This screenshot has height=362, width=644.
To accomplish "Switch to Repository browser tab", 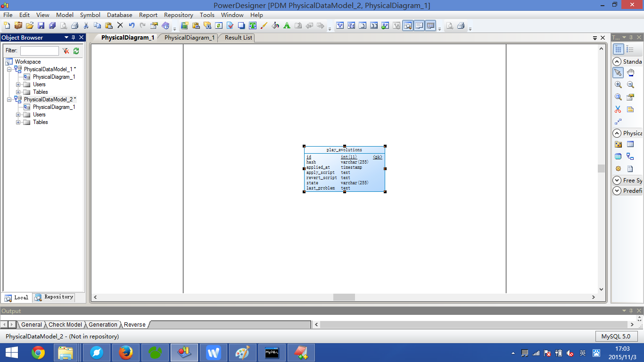I will 54,297.
